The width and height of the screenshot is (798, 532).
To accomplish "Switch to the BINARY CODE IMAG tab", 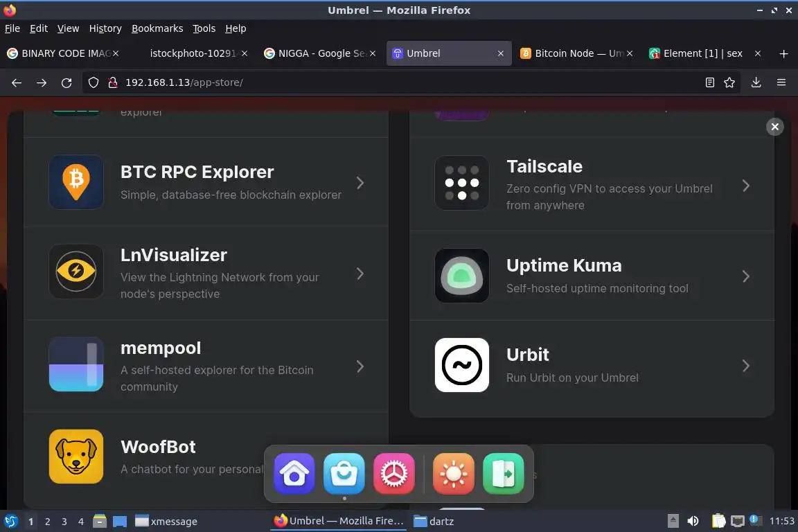I will 64,53.
